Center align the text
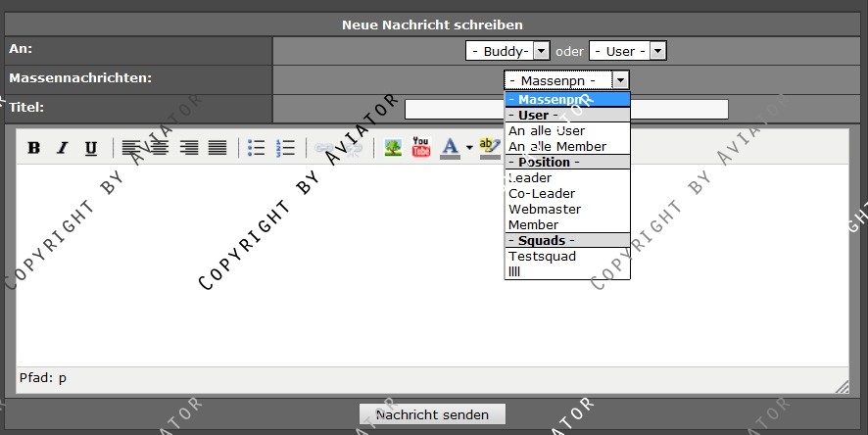868x435 pixels. tap(159, 148)
